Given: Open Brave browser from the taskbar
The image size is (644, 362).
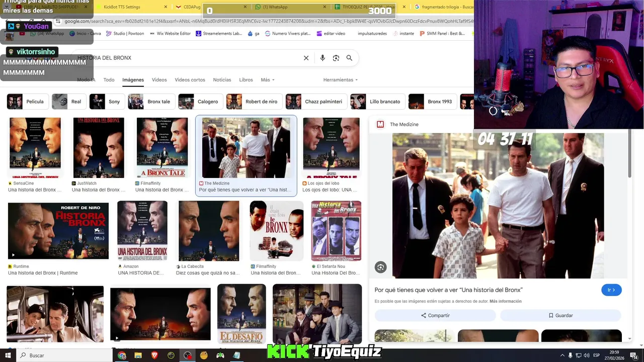Looking at the screenshot, I should click(x=154, y=355).
